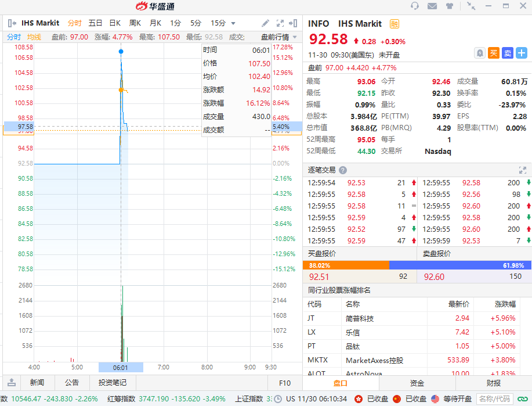Collapse right panel arrow icon
This screenshot has width=532, height=406.
tap(293, 23)
